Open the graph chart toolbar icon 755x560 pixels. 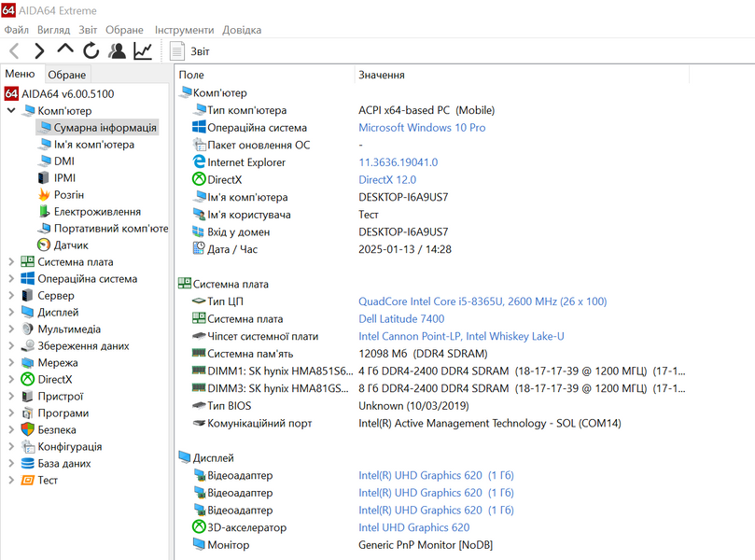(143, 50)
